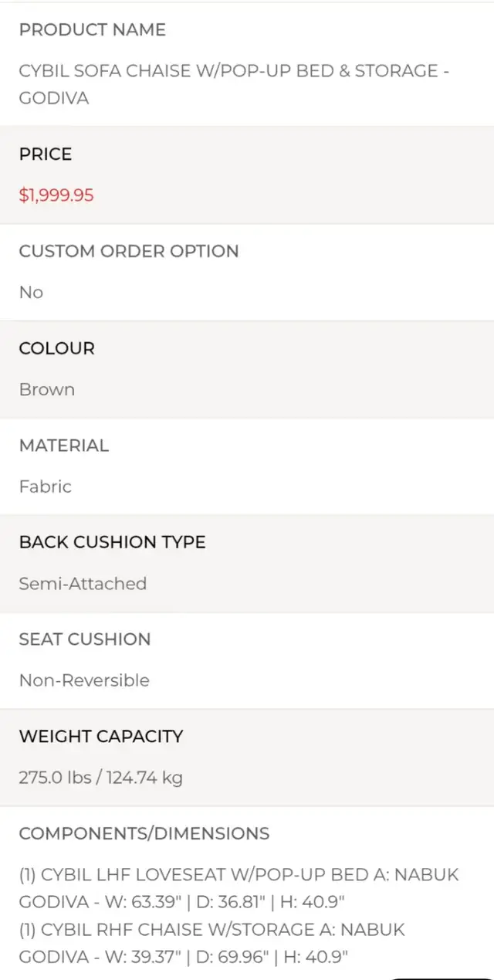Click the COLOUR heading
494x980 pixels.
click(x=57, y=349)
